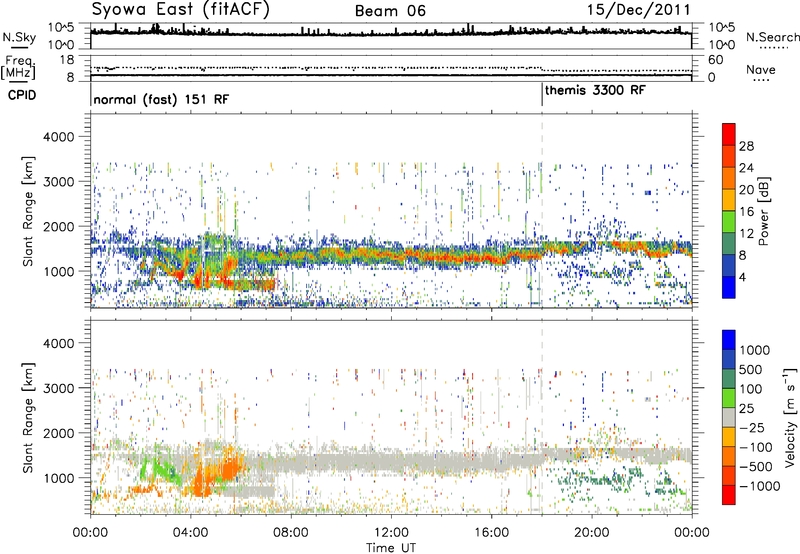Select the "Freq. [MHz]" axis label
The height and width of the screenshot is (554, 800).
18,68
